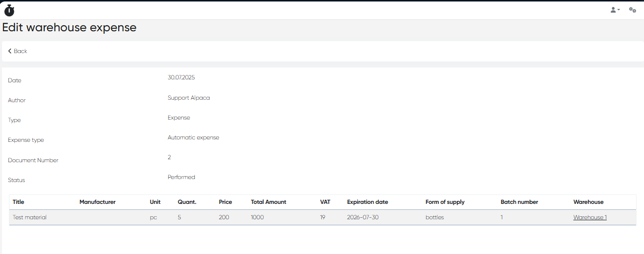Click the batch number value 1

[x=501, y=217]
